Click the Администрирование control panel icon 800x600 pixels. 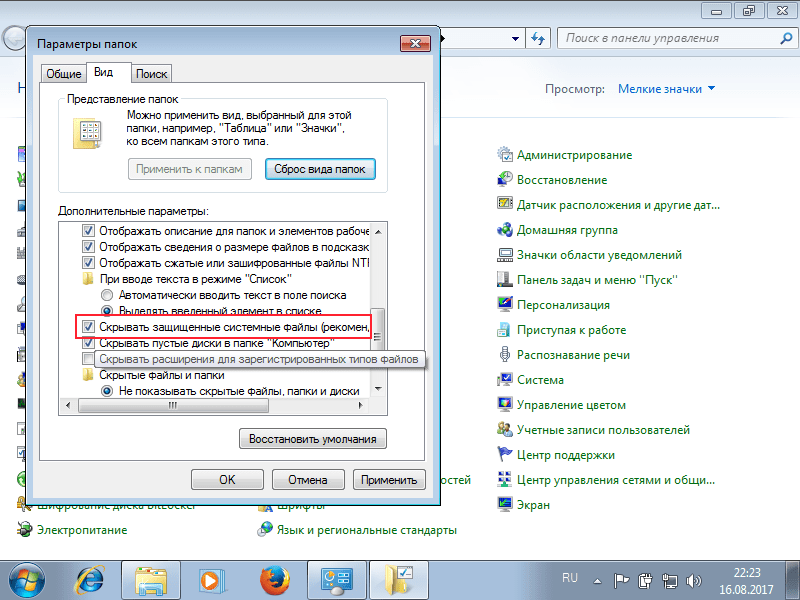(x=505, y=155)
